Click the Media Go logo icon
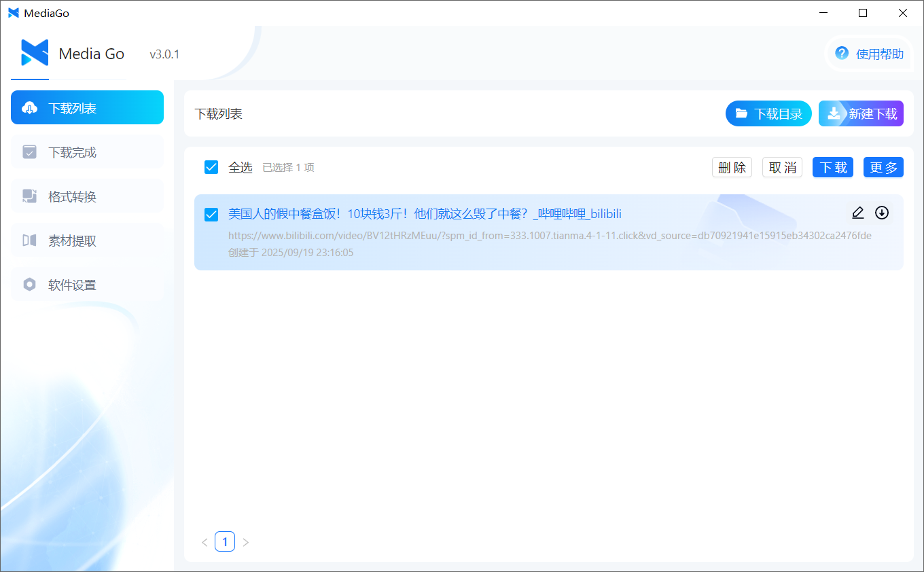Screen dimensions: 924x572 [35, 53]
